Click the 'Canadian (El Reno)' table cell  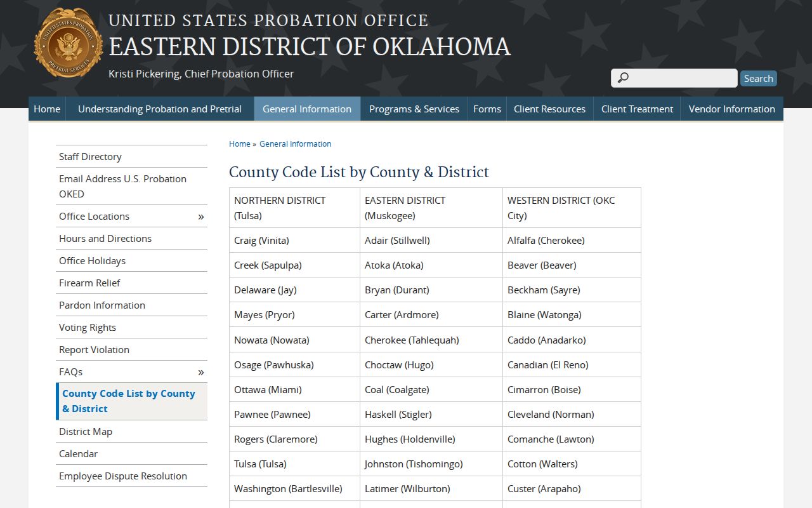coord(572,364)
